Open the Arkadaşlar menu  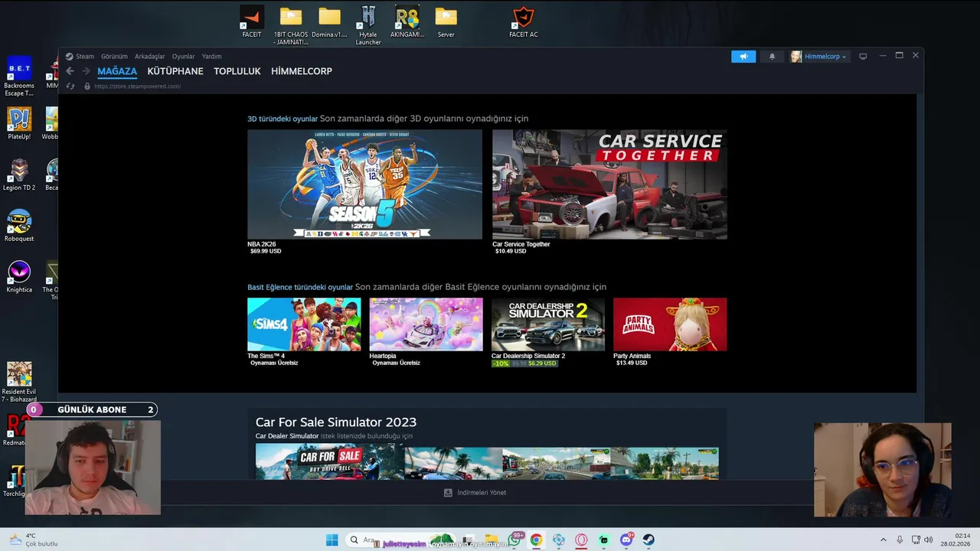pos(150,57)
